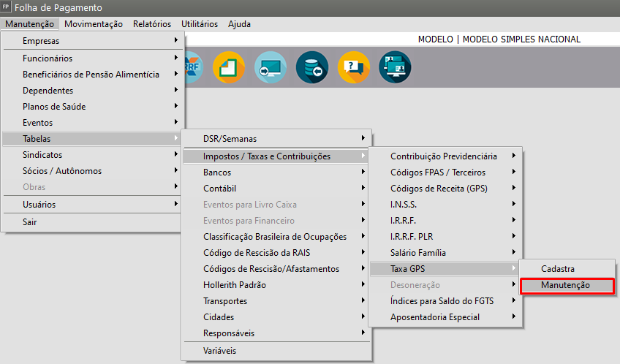Screen dimensions: 620x364
Task: Click the FP application icon in title bar
Action: 7,7
